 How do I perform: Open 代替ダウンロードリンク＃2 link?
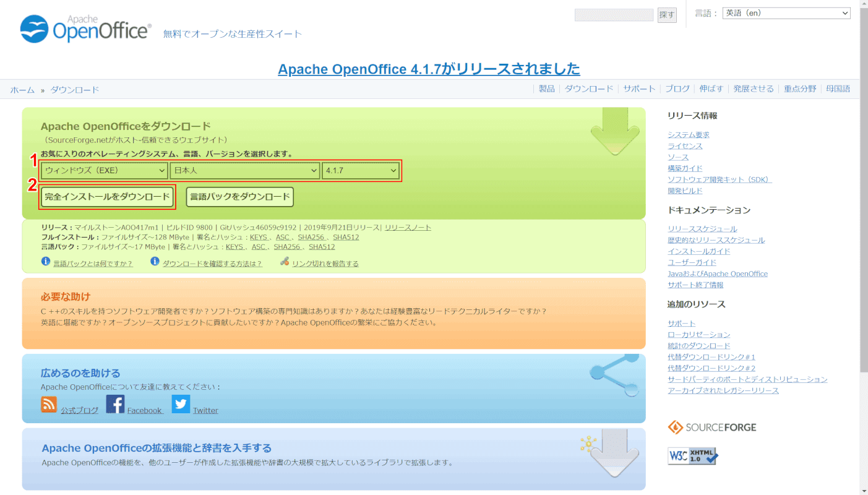711,368
